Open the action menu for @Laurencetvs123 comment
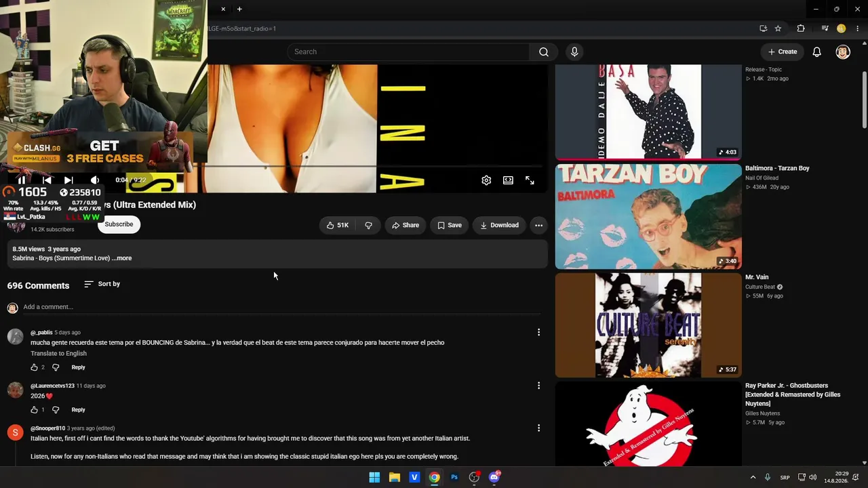The image size is (868, 488). 538,386
